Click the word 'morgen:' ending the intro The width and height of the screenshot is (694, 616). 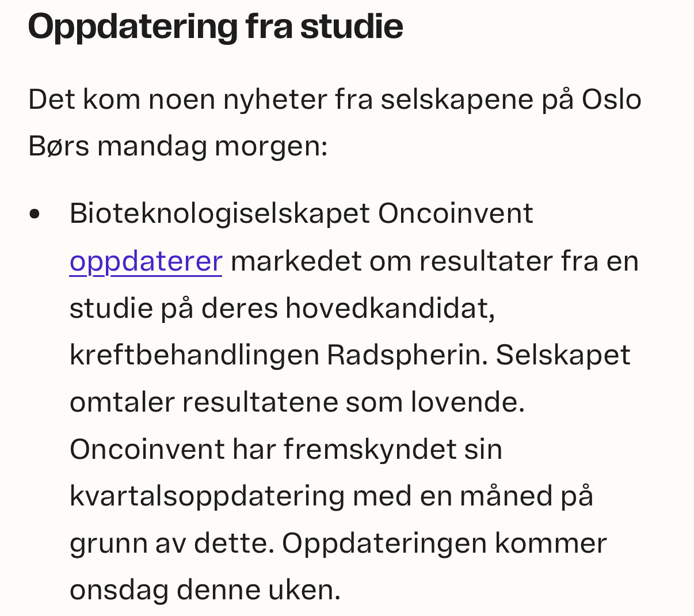pos(271,147)
